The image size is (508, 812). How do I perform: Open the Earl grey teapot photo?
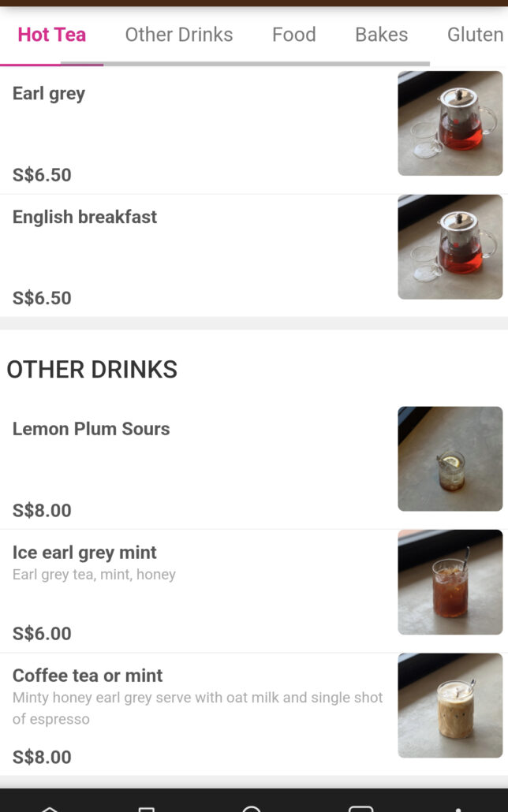click(x=450, y=123)
